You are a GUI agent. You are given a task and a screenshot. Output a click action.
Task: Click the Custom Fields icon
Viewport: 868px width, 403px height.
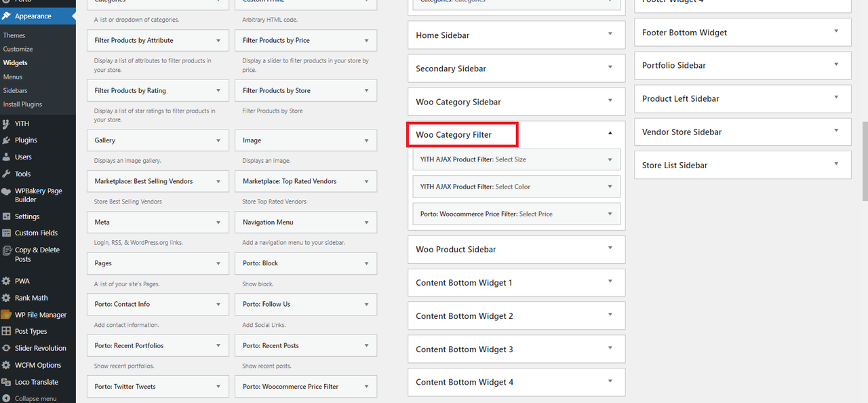7,233
